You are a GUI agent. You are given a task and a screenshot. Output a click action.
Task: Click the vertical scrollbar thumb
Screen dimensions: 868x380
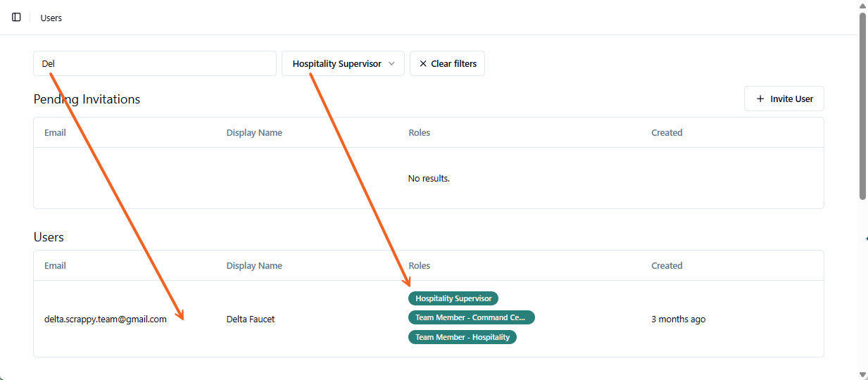pos(862,106)
